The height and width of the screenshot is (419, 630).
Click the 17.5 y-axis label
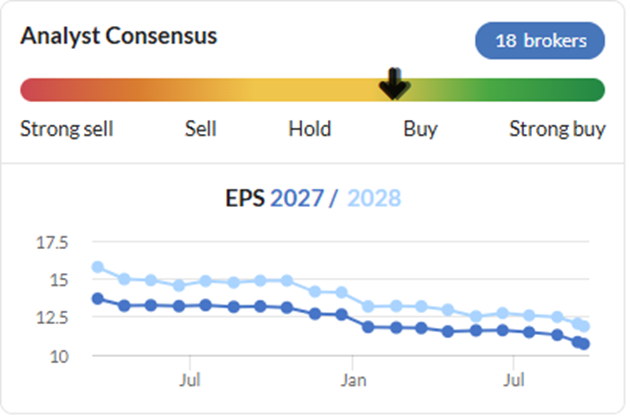(52, 243)
